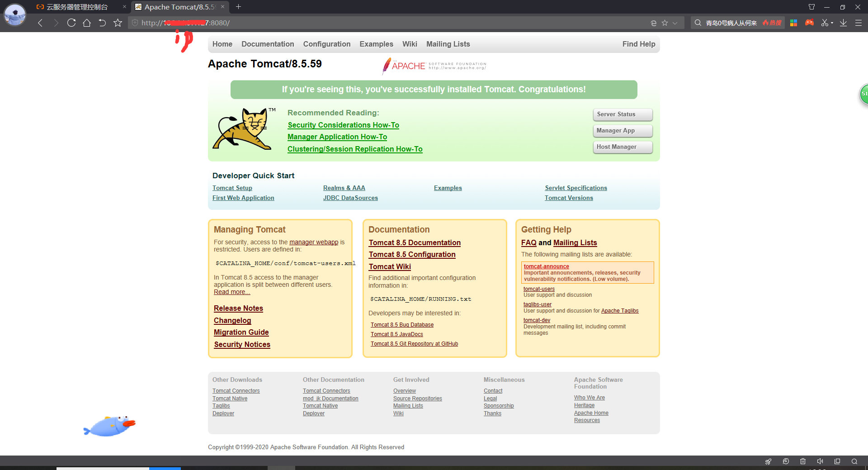Click the undo/restore closed tab icon

(x=102, y=23)
